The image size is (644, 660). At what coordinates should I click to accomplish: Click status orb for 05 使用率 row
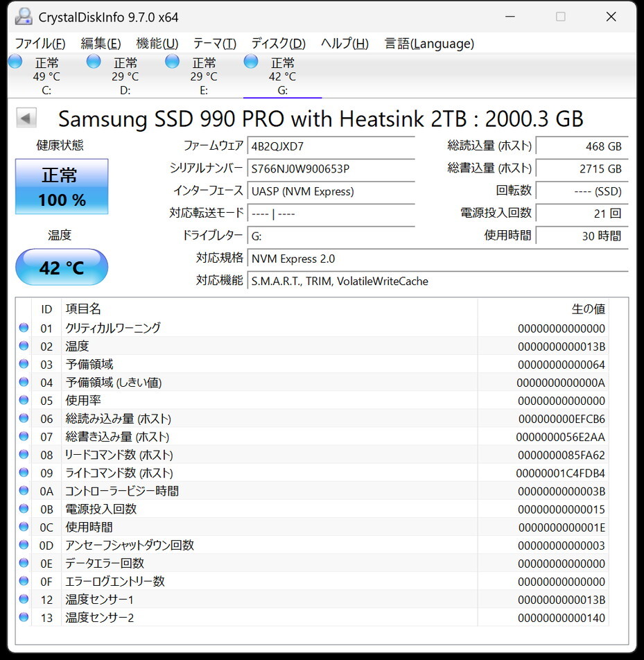click(24, 400)
